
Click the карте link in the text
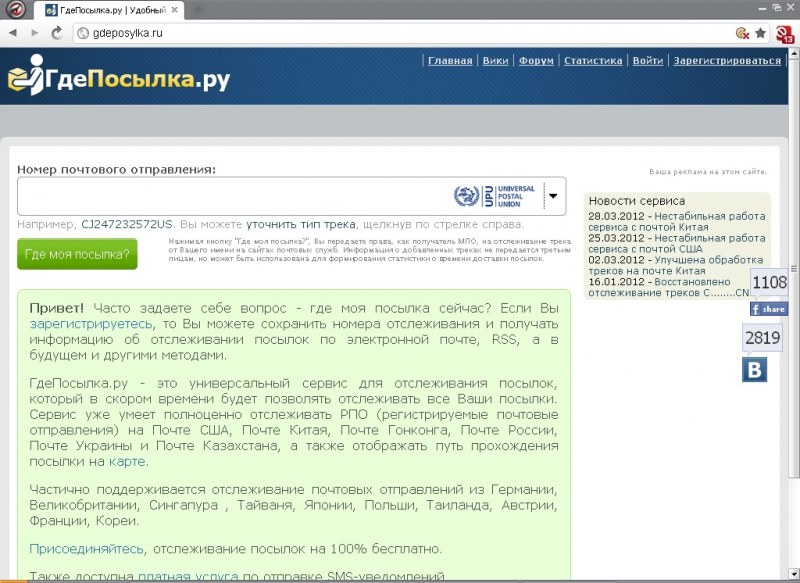127,462
